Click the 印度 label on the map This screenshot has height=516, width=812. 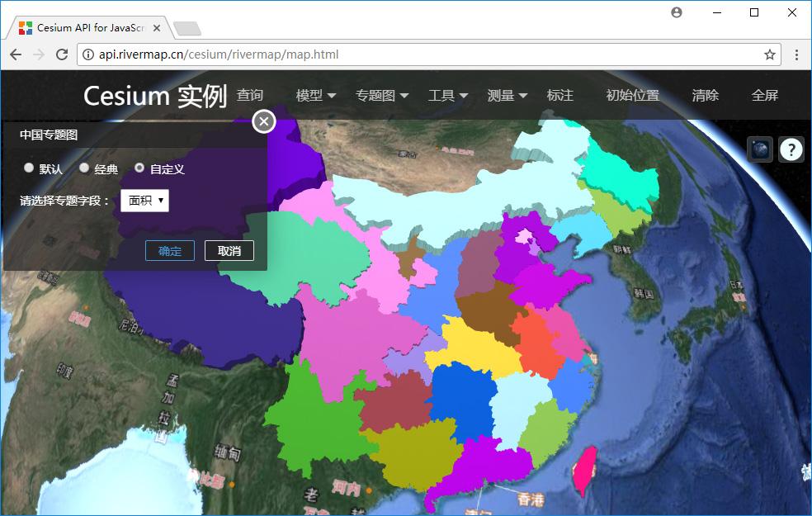pos(65,371)
